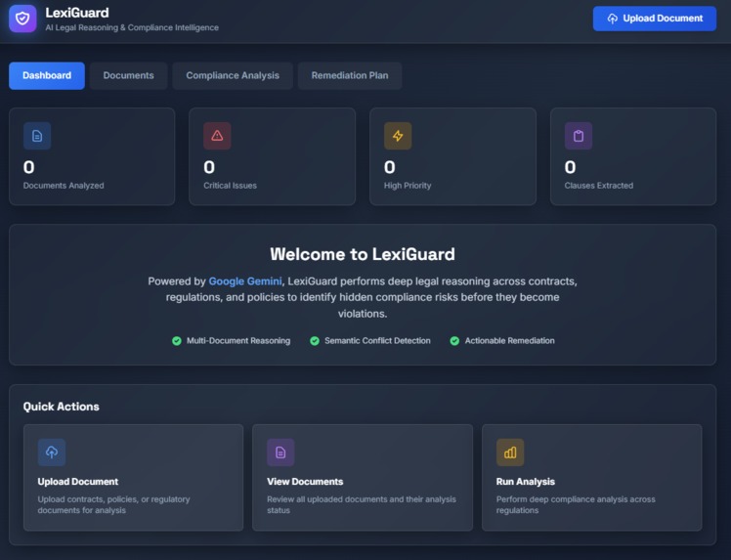Viewport: 731px width, 560px height.
Task: Click the View Documents purple file icon
Action: click(x=280, y=452)
